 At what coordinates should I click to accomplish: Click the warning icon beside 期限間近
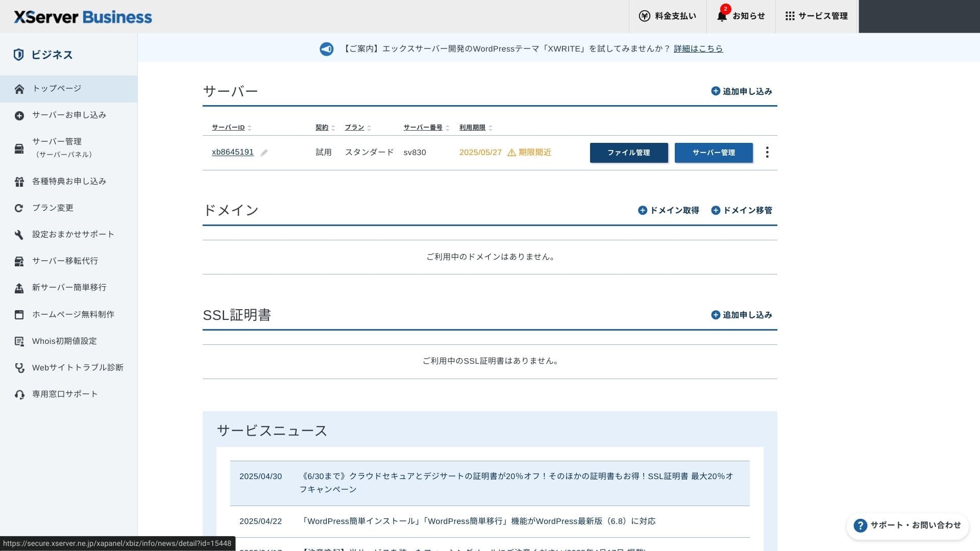511,153
